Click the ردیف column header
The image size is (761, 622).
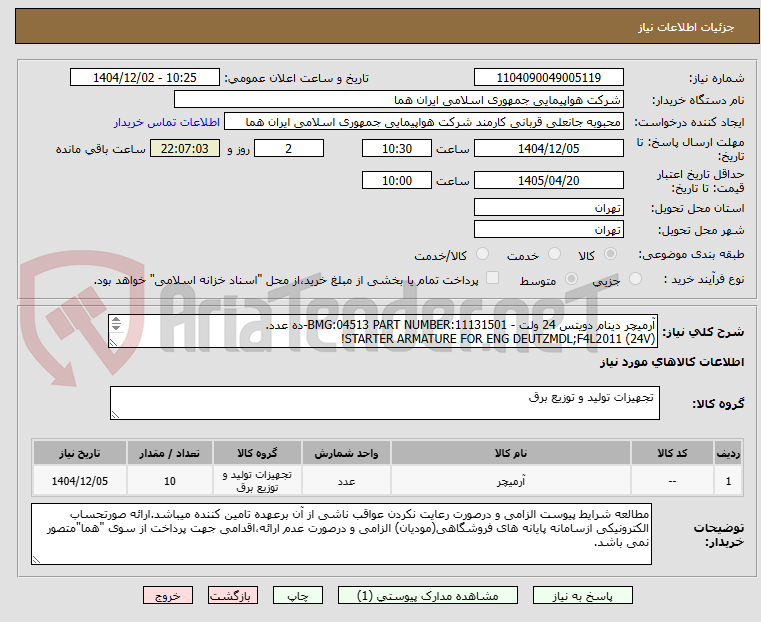(728, 453)
